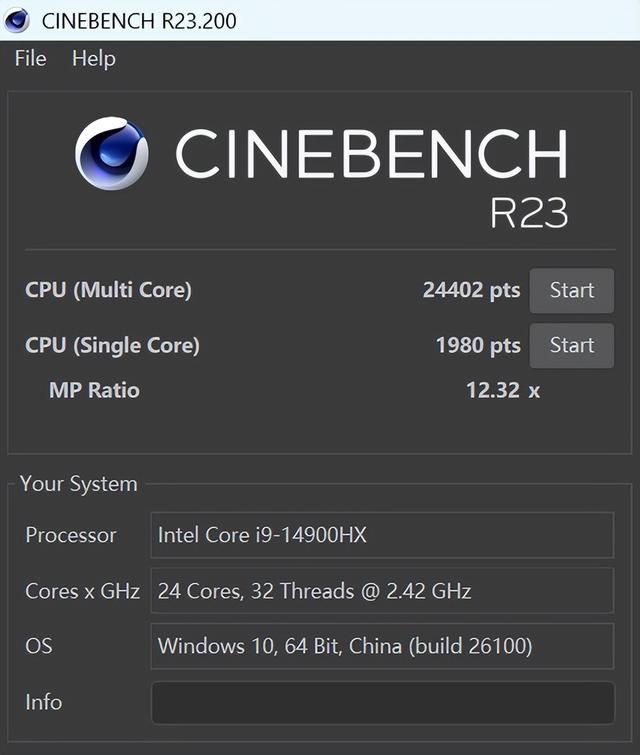This screenshot has height=755, width=640.
Task: Select the Processor field showing Intel Core i9-14900HX
Action: tap(382, 535)
